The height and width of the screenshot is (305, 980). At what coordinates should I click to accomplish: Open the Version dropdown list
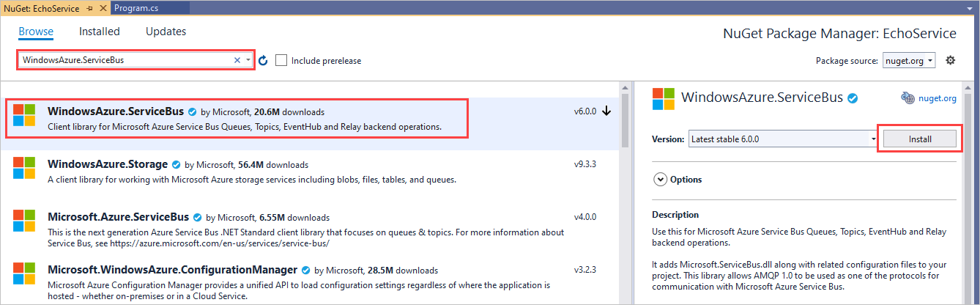tap(783, 139)
